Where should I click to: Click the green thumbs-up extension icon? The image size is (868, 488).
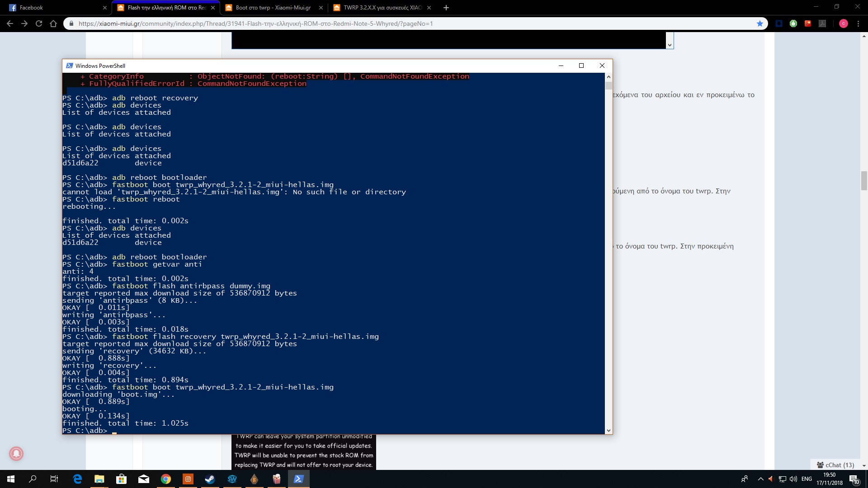pos(793,23)
